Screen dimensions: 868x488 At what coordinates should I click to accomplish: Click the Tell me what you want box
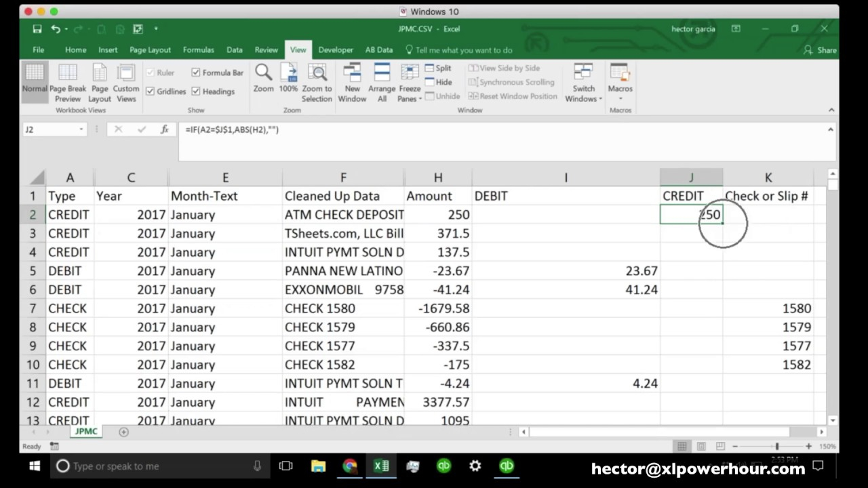point(461,49)
